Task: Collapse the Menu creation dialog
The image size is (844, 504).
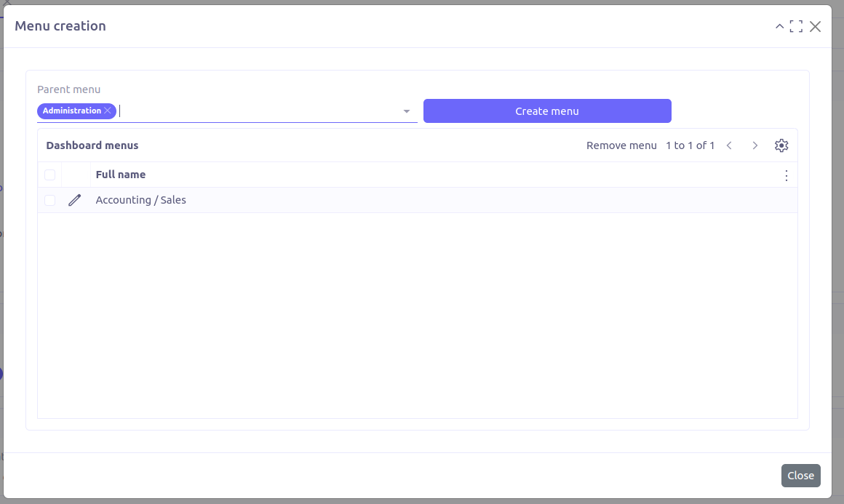Action: pyautogui.click(x=779, y=26)
